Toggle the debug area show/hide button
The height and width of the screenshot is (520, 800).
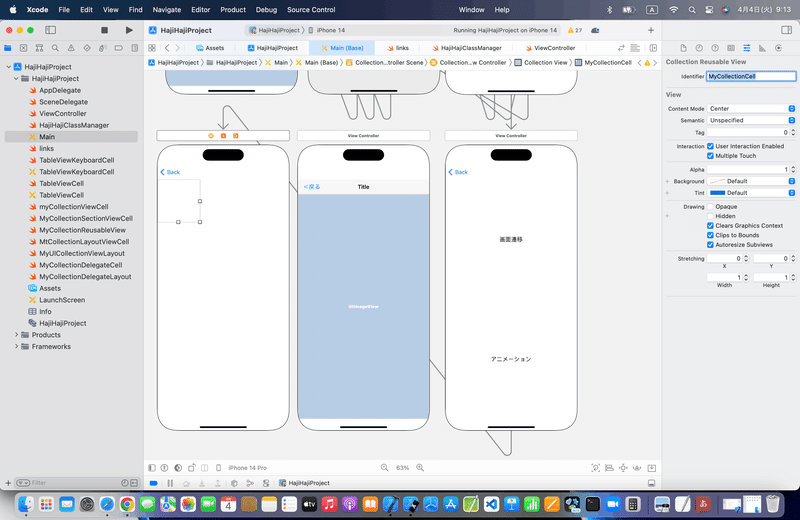(652, 483)
